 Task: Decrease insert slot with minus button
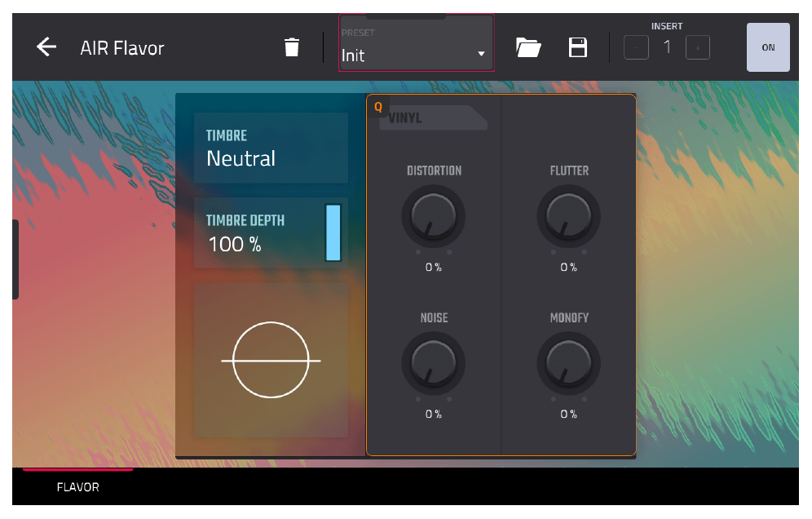point(636,47)
